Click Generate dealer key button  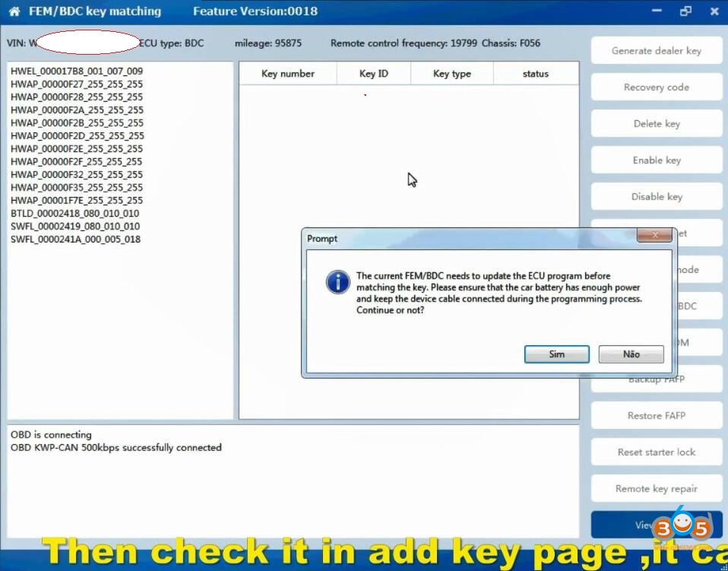click(657, 51)
